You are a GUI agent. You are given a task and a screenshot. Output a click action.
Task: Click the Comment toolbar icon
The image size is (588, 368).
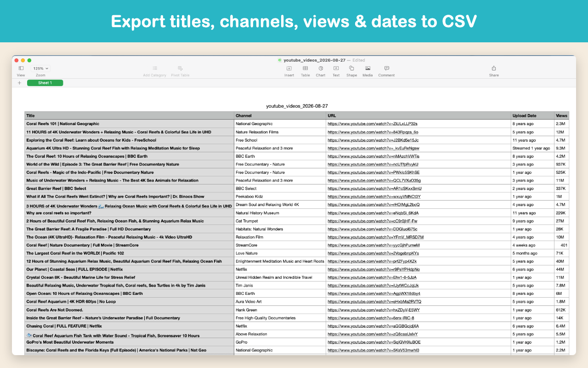386,68
